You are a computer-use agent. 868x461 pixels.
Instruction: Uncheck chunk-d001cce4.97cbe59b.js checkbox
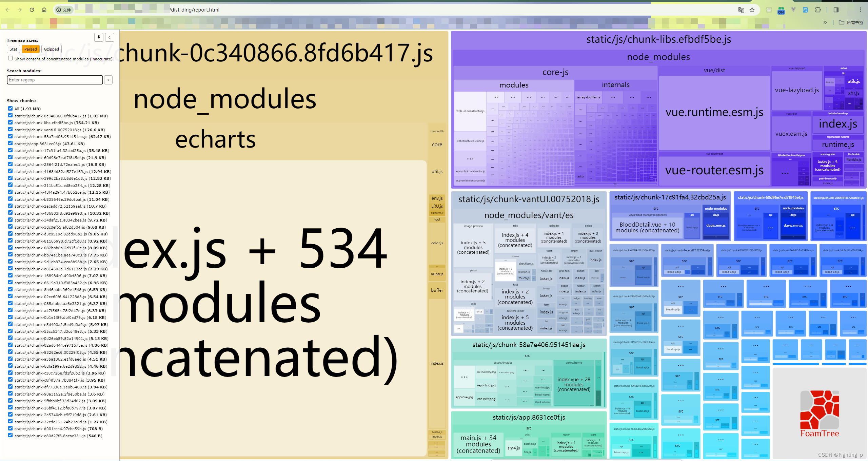coord(11,428)
